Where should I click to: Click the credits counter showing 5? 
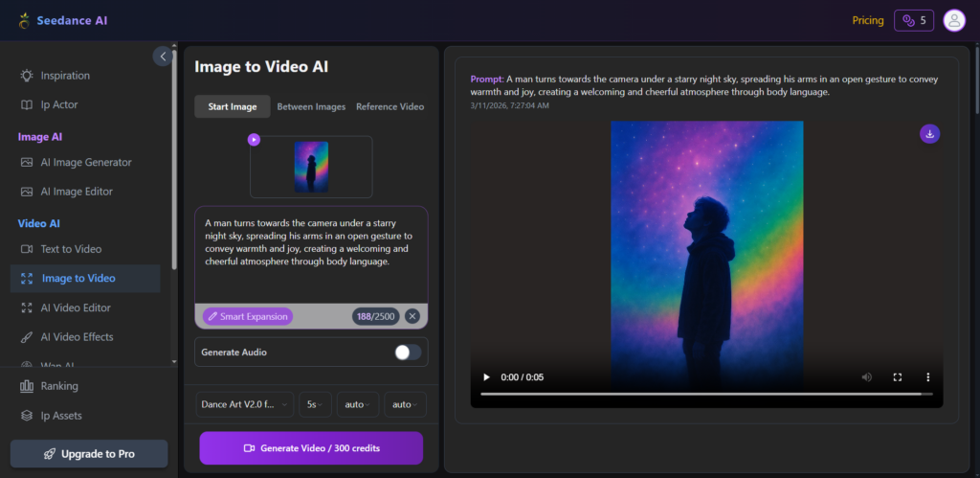point(913,20)
